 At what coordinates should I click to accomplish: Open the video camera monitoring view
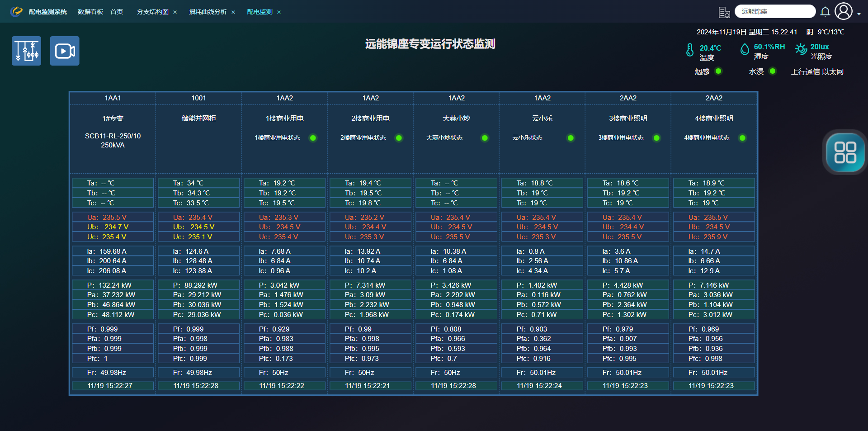(65, 51)
